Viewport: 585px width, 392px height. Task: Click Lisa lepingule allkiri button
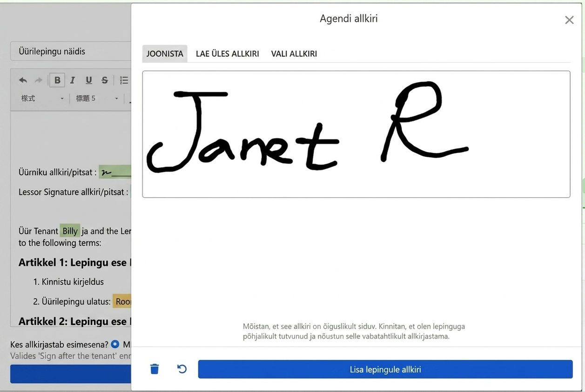tap(385, 369)
